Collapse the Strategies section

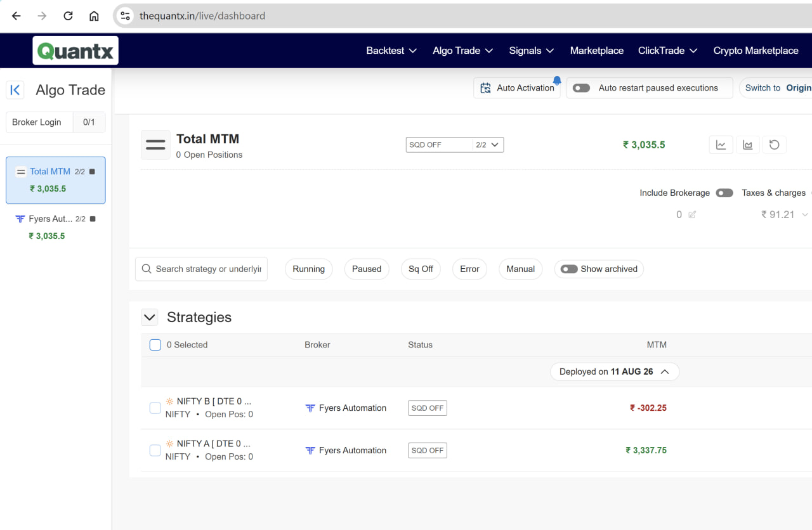click(x=150, y=317)
